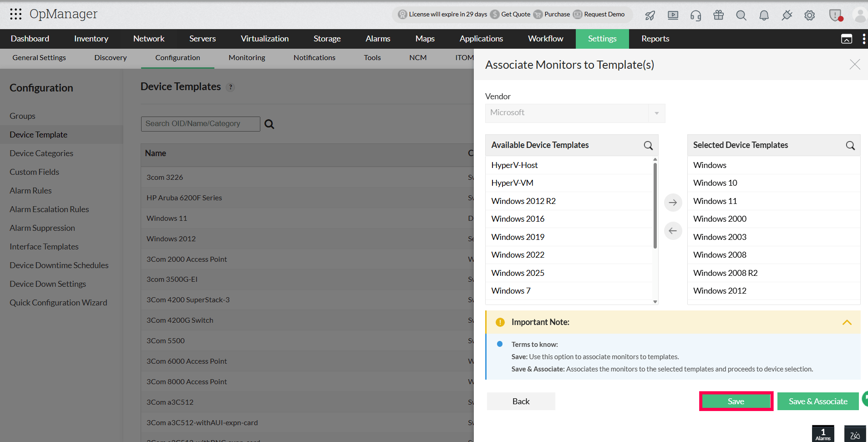Click the Save button
Screen dimensions: 868x442
(x=736, y=401)
